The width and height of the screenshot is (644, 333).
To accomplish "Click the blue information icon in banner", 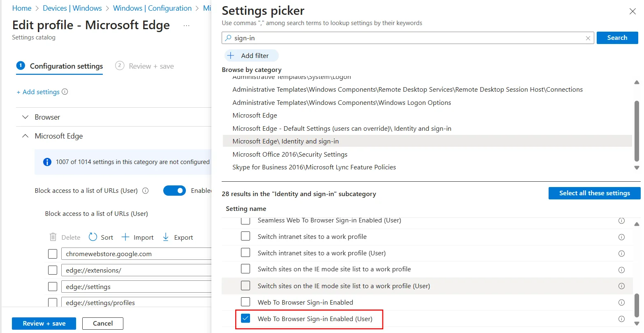I will 47,162.
